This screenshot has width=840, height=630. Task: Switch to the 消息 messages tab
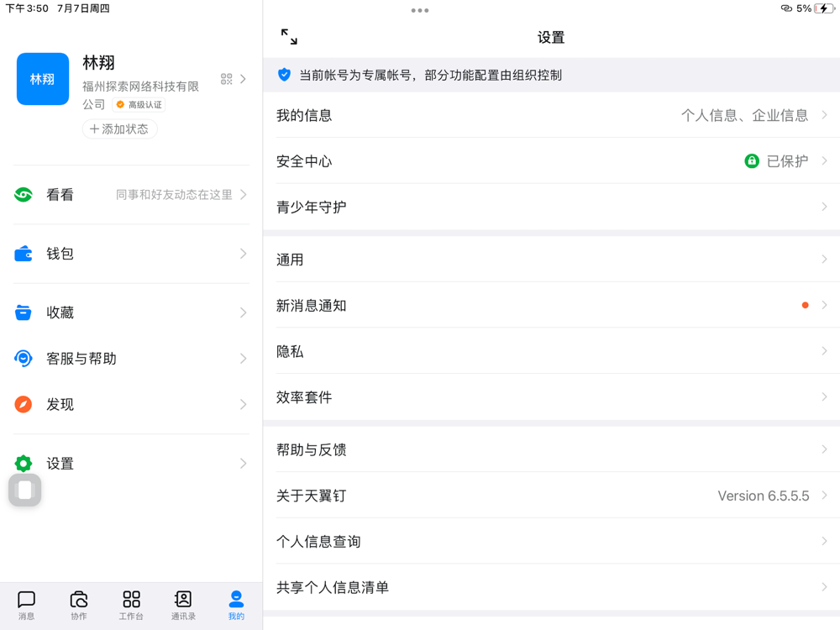[x=26, y=606]
